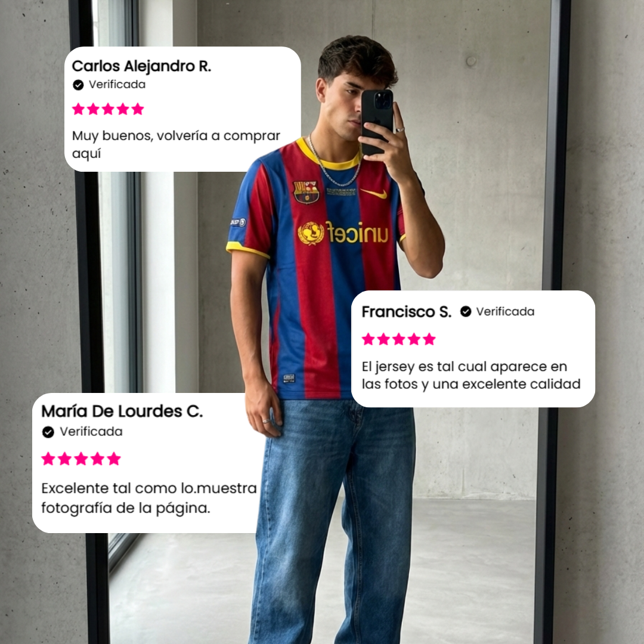Screen dimensions: 644x644
Task: Click the last star in Francisco's rating
Action: (429, 339)
